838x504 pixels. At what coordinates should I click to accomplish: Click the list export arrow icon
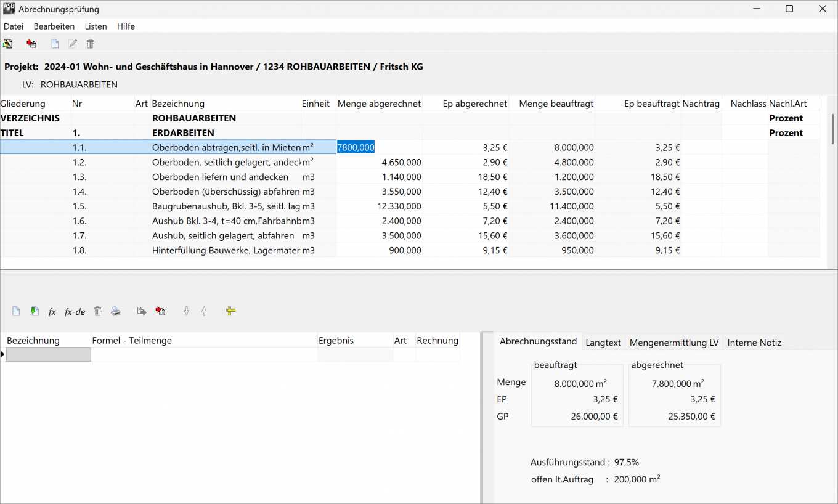click(142, 312)
